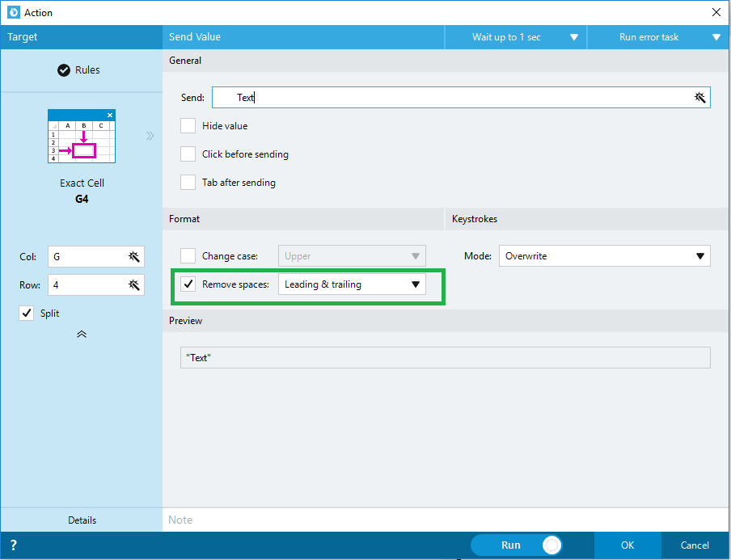Click the magic wand in the Send field
Image resolution: width=731 pixels, height=560 pixels.
coord(699,97)
